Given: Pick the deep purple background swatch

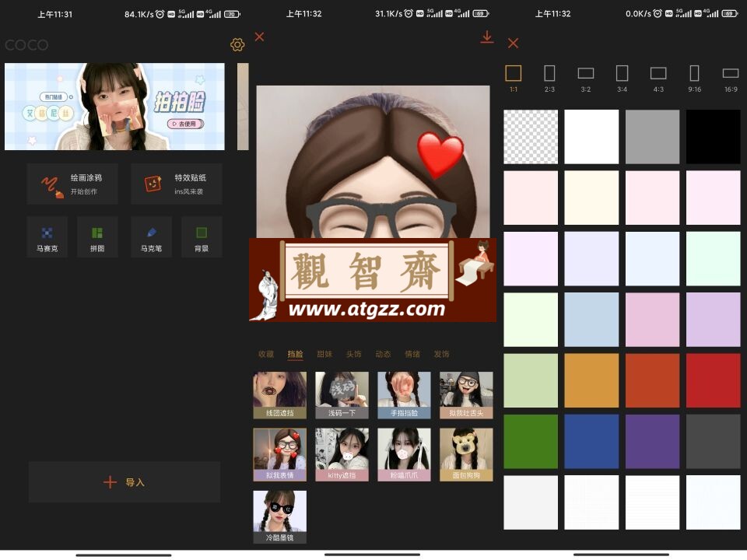Looking at the screenshot, I should [x=652, y=442].
